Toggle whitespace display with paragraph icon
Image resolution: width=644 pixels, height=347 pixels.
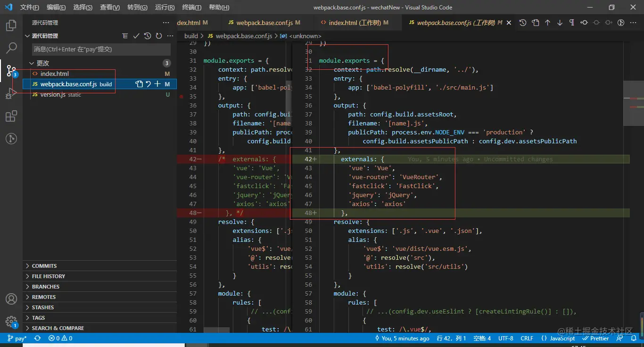[572, 23]
